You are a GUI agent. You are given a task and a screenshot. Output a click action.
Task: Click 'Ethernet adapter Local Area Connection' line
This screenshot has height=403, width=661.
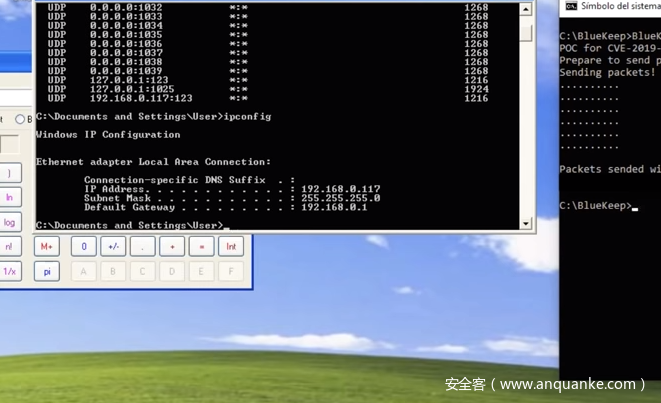click(153, 162)
